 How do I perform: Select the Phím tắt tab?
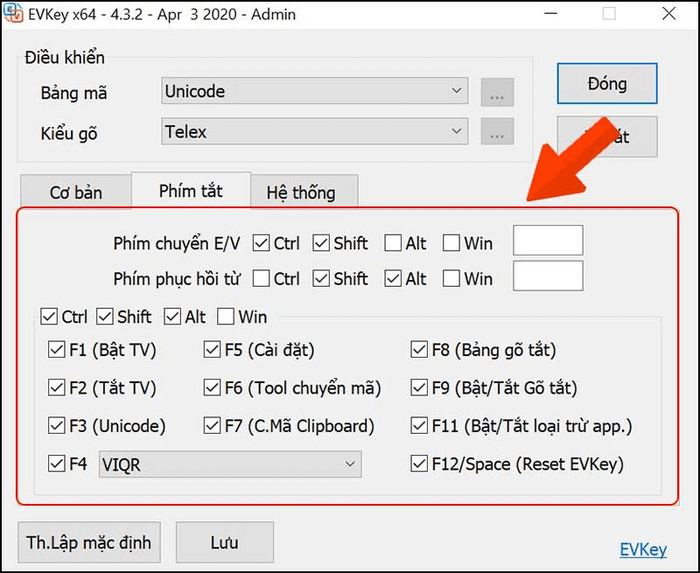click(x=191, y=191)
